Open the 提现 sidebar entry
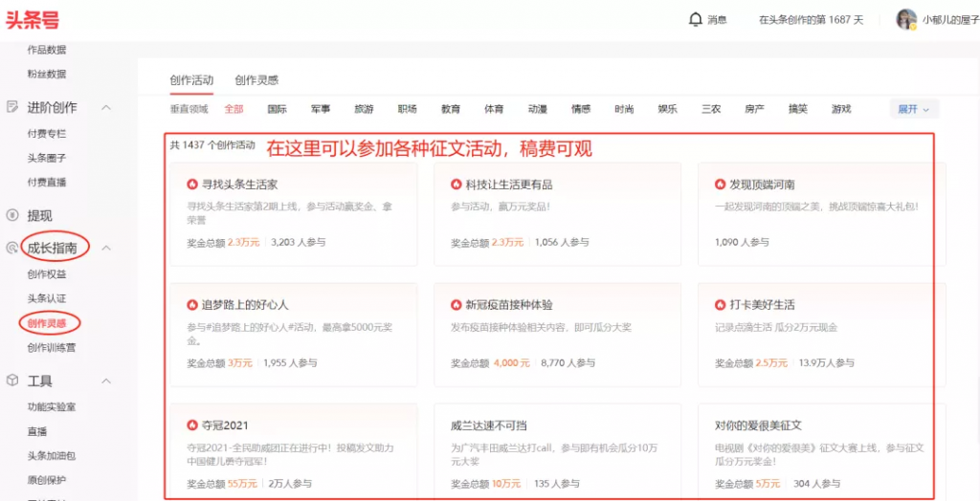 [x=39, y=216]
